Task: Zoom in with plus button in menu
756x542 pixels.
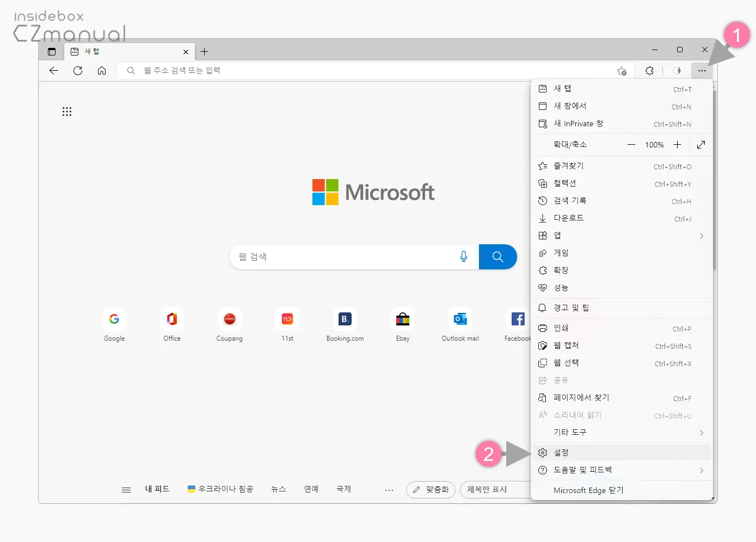Action: [677, 145]
